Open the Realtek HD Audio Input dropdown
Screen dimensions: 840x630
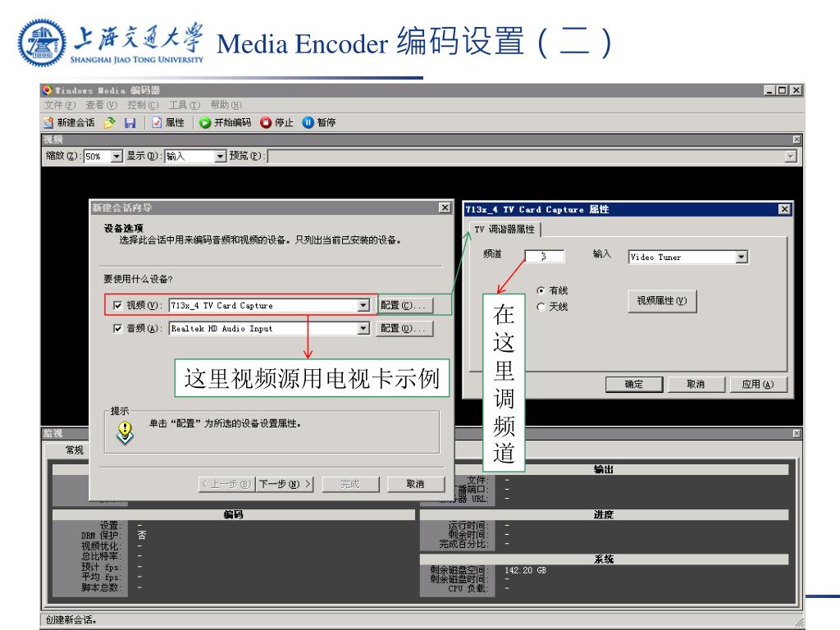(363, 328)
